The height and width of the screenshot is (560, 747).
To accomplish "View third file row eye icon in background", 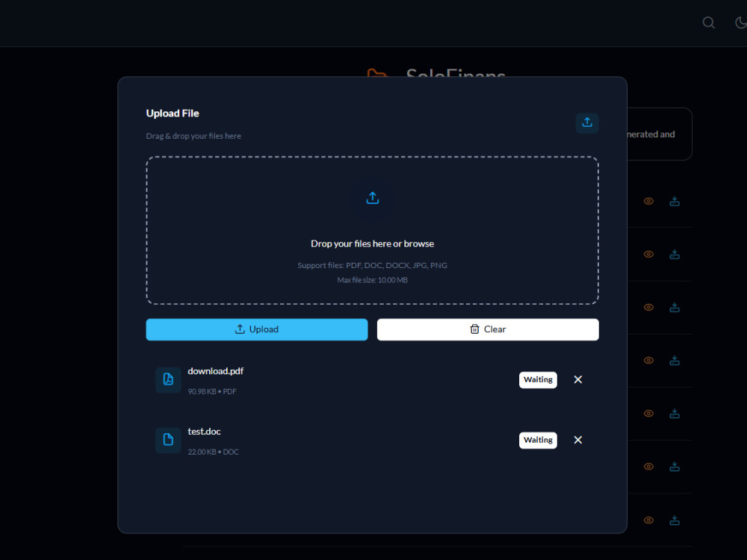I will (649, 307).
